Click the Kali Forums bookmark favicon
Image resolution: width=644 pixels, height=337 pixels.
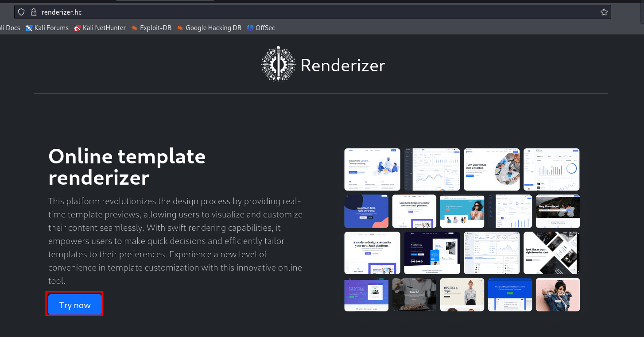point(29,28)
